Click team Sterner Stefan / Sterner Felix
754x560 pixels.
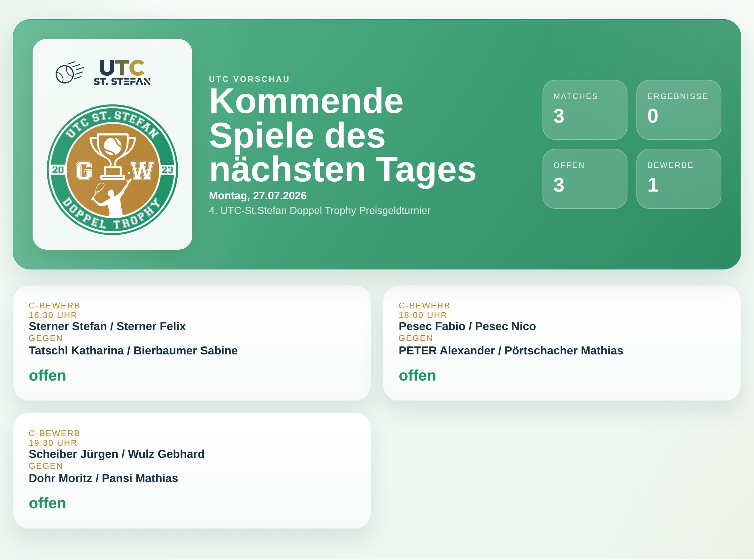tap(107, 326)
